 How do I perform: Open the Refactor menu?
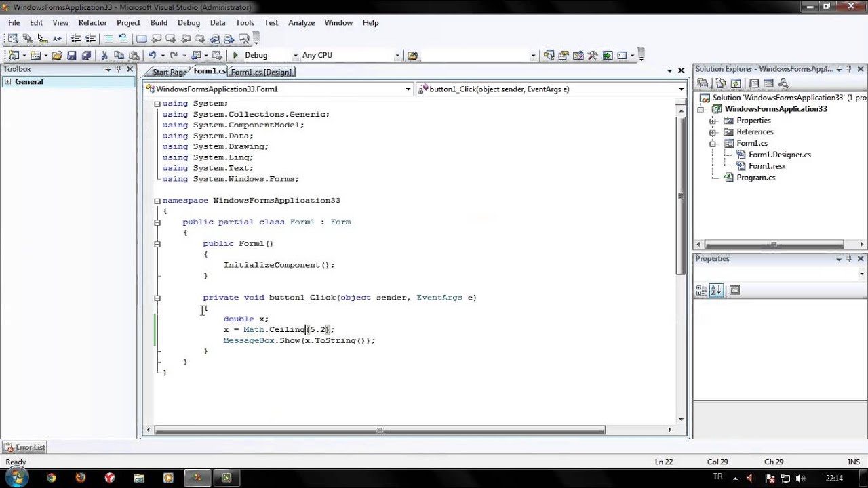[x=93, y=22]
